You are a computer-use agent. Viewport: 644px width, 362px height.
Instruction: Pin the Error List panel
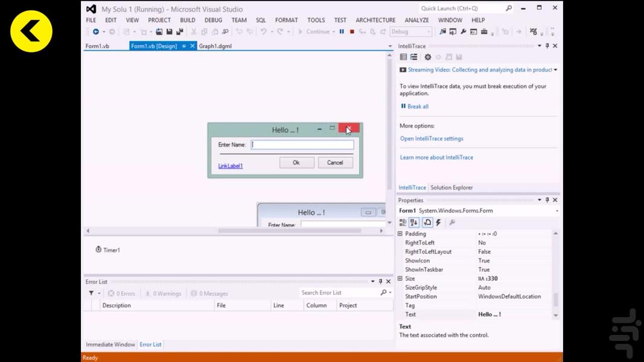click(380, 282)
